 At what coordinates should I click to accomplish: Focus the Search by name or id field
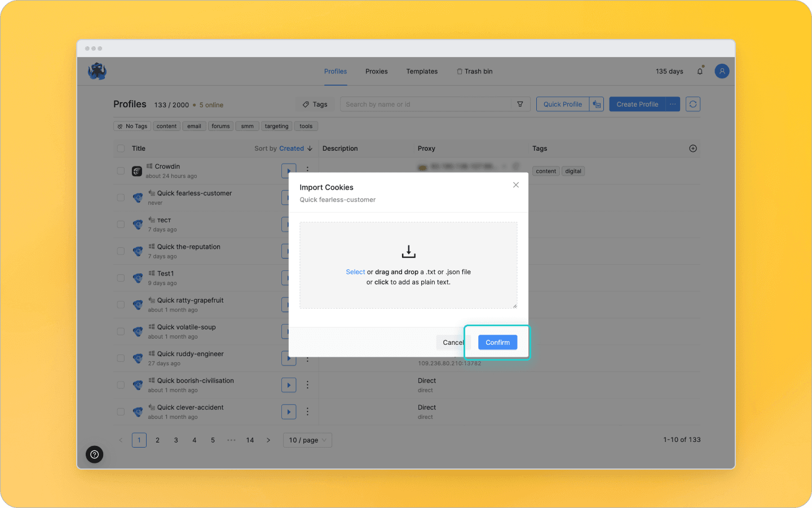point(426,104)
